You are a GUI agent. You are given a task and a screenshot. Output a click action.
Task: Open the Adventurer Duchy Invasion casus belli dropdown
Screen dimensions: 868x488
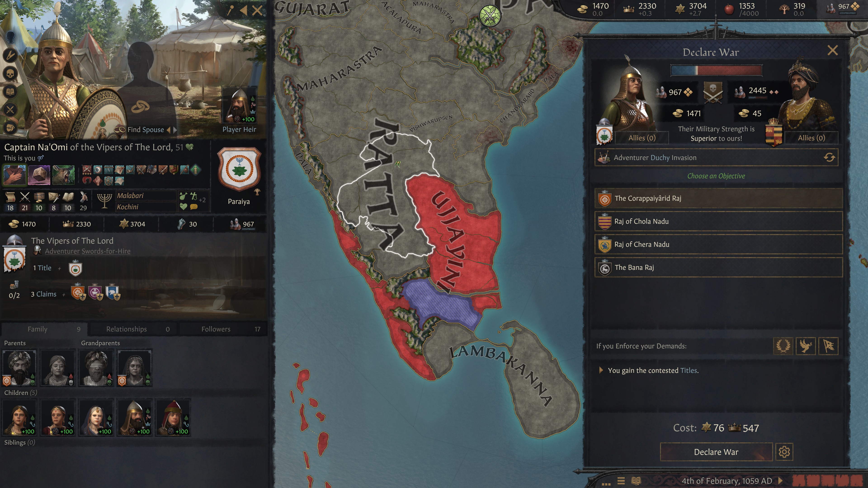(716, 157)
